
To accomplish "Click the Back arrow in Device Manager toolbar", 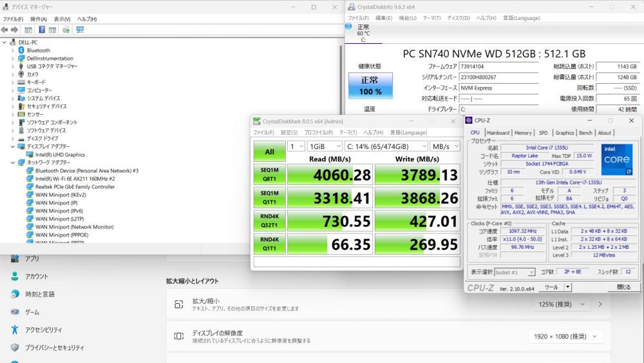I will 5,30.
